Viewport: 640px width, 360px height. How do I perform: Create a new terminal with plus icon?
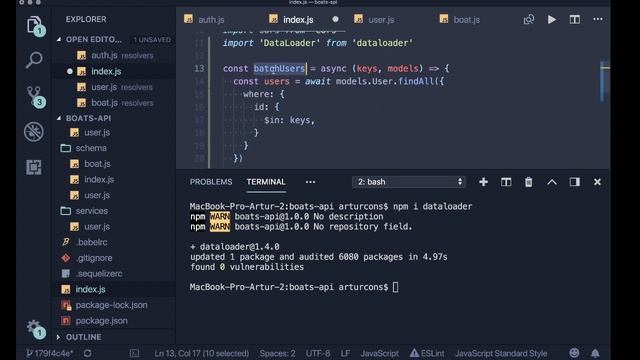(x=483, y=182)
